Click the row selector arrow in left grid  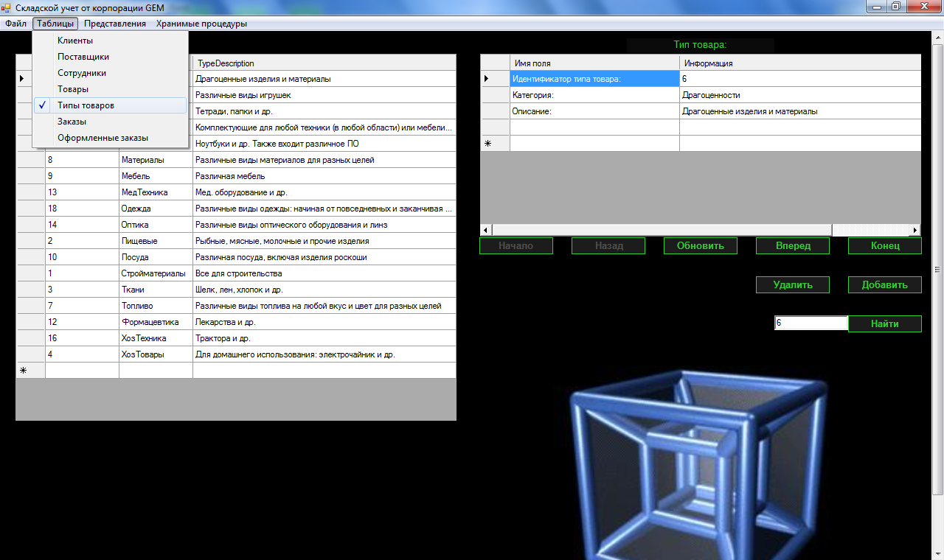tap(22, 79)
